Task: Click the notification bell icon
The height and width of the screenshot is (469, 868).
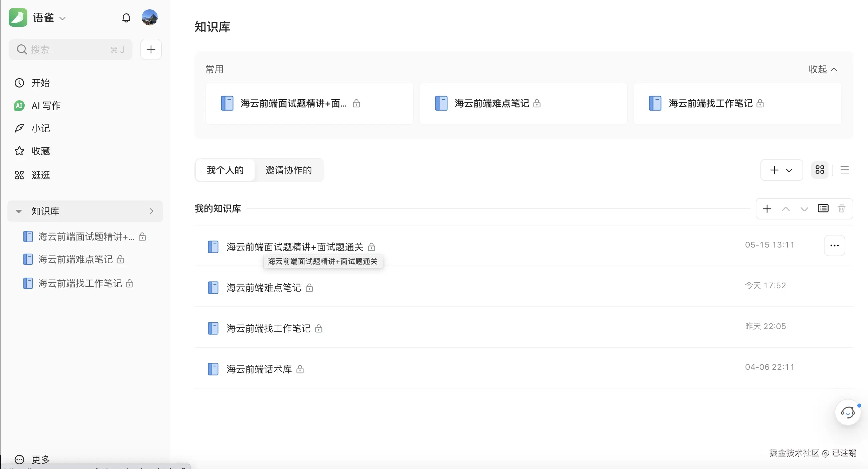Action: coord(126,18)
